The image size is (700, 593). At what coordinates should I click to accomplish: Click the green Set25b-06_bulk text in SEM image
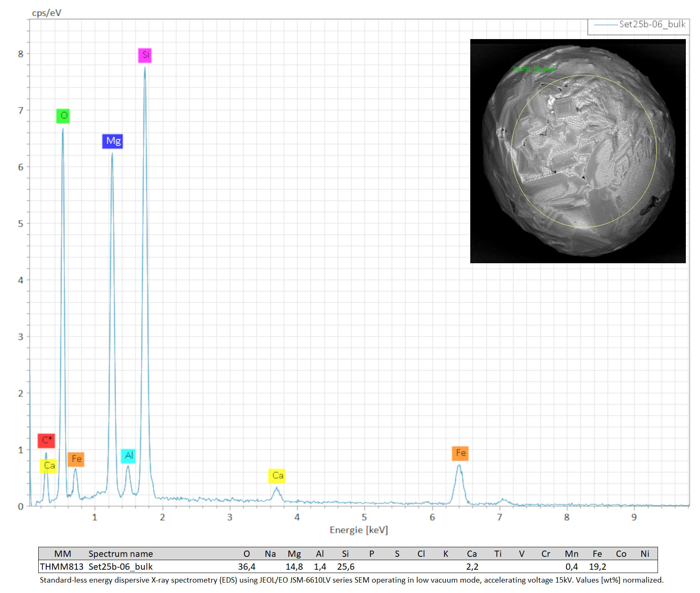(x=534, y=69)
